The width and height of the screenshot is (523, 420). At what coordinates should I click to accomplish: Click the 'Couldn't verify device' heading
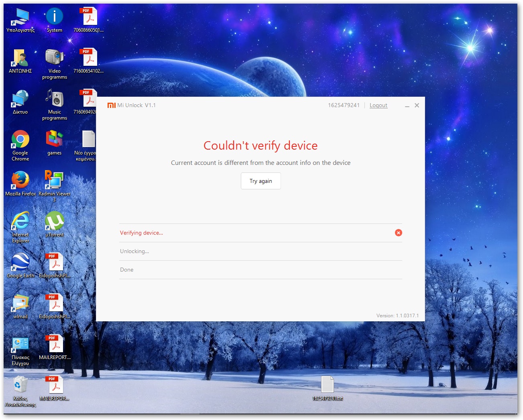tap(260, 145)
